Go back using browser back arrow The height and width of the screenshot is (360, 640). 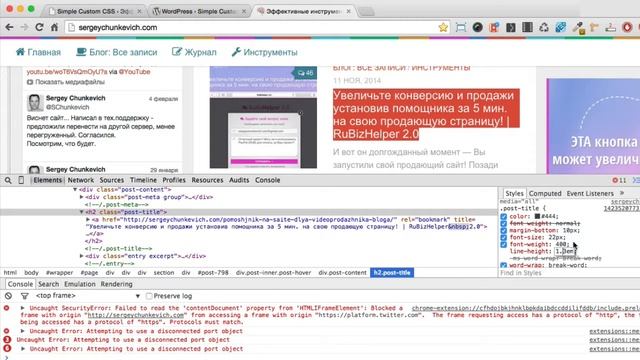pos(9,27)
